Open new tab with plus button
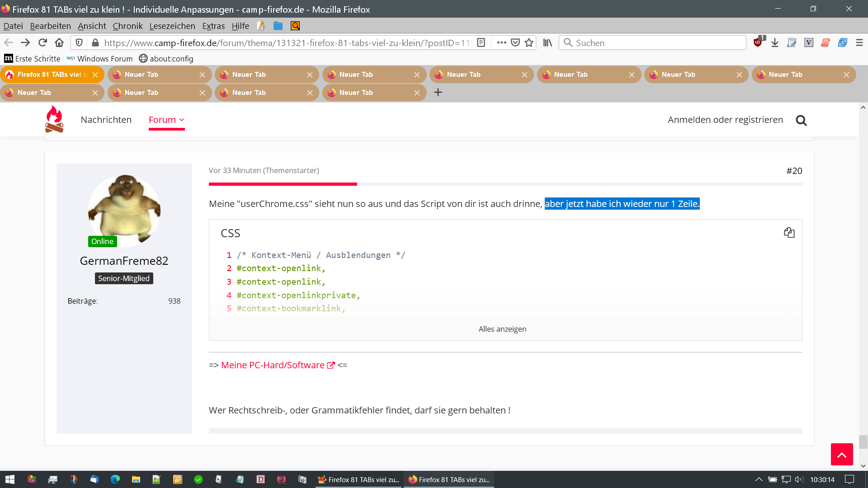This screenshot has width=868, height=488. click(438, 93)
